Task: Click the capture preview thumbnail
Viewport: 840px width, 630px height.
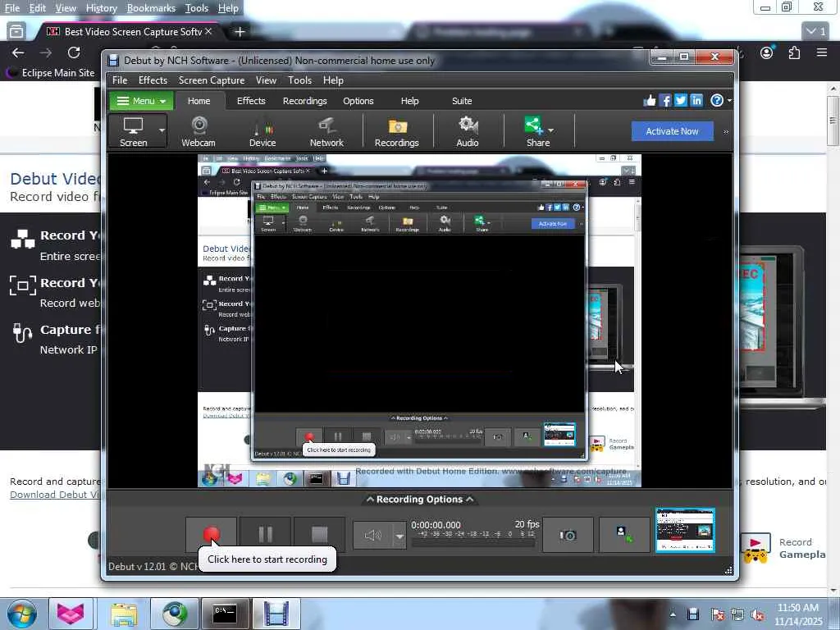Action: click(x=685, y=530)
